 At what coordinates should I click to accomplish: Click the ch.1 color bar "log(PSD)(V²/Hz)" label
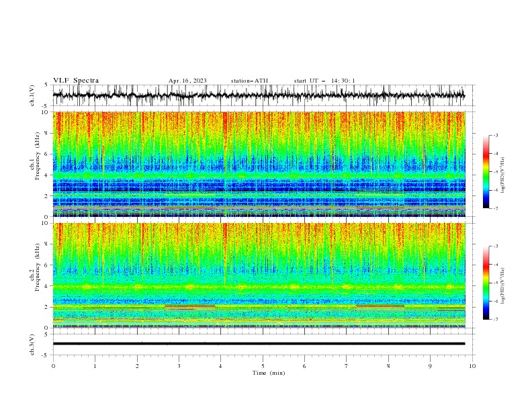[502, 175]
